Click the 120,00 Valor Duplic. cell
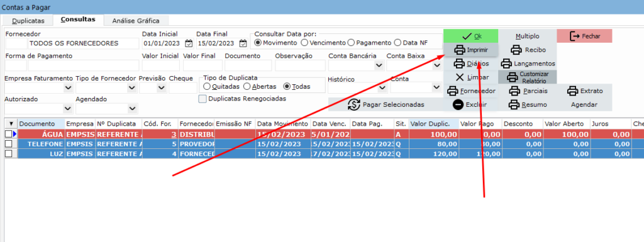This screenshot has height=242, width=644. 433,153
